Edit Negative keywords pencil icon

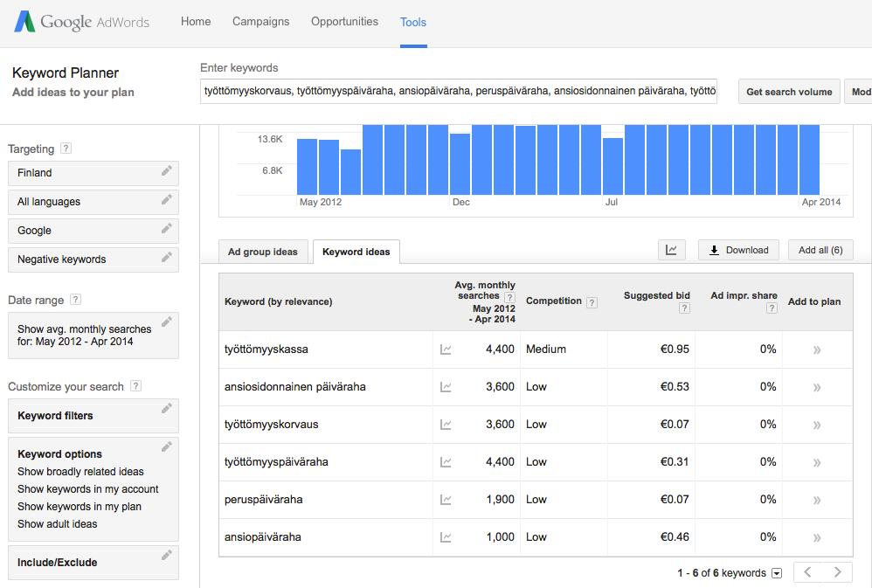tap(166, 258)
